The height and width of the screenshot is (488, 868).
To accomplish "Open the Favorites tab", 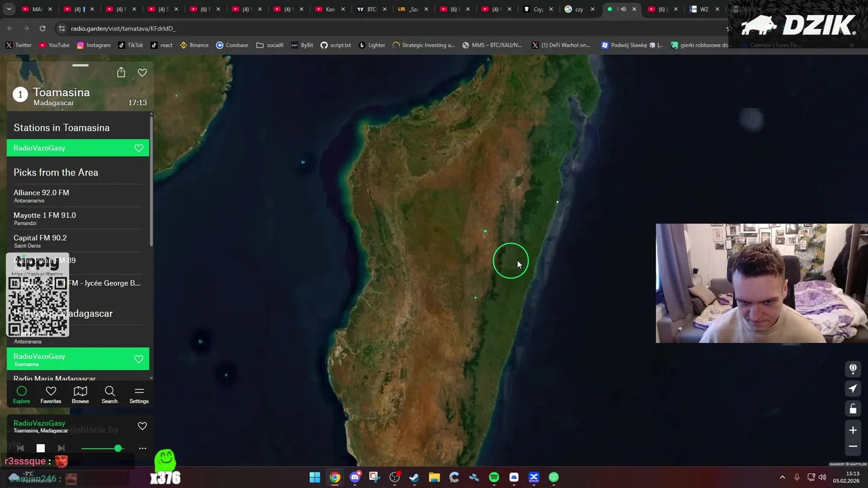I will (51, 394).
